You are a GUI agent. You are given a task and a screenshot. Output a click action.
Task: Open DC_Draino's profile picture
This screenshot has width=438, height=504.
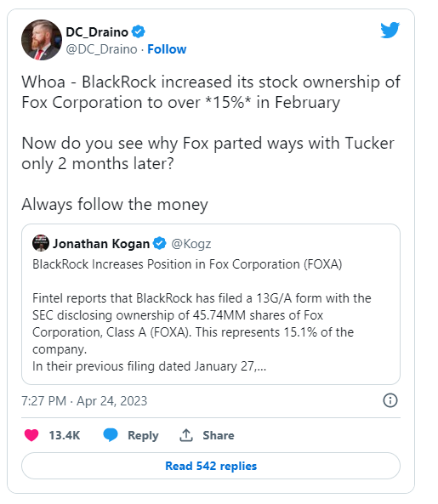pos(42,40)
